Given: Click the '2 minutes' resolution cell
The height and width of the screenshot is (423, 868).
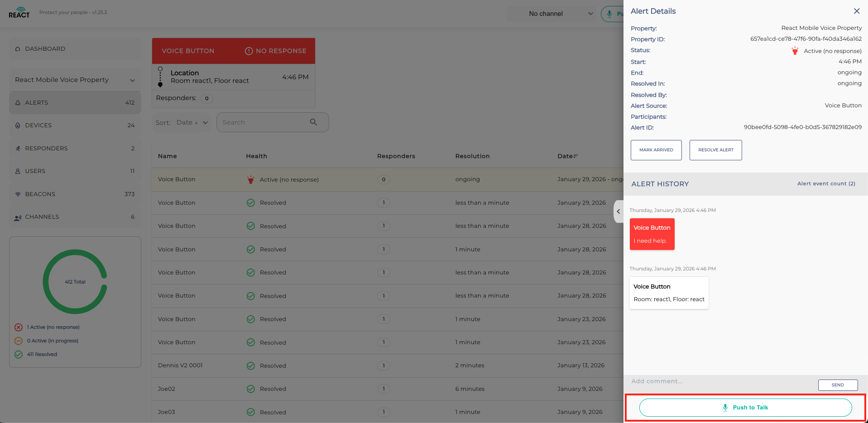Looking at the screenshot, I should pyautogui.click(x=470, y=365).
